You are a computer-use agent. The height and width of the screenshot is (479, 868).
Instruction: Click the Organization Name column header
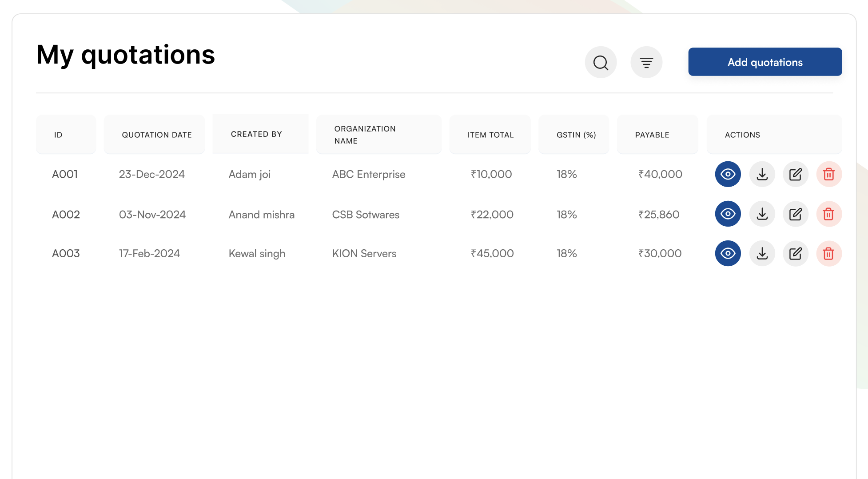pos(365,135)
